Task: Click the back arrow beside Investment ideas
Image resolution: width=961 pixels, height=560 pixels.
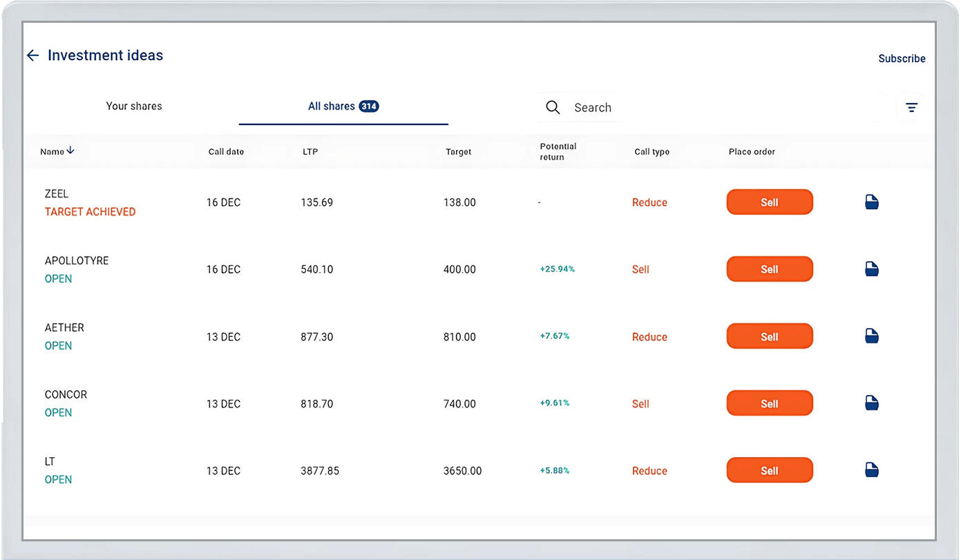Action: [x=32, y=55]
